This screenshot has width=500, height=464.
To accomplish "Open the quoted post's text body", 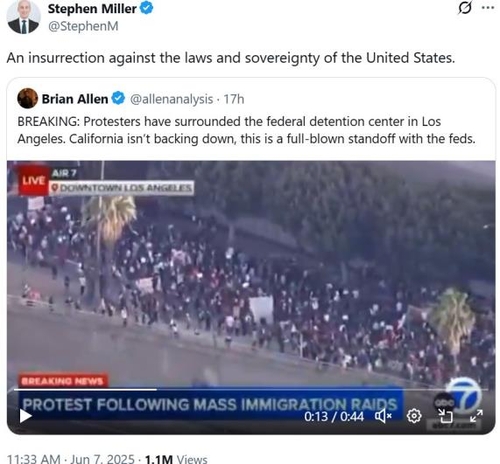I will tap(246, 130).
